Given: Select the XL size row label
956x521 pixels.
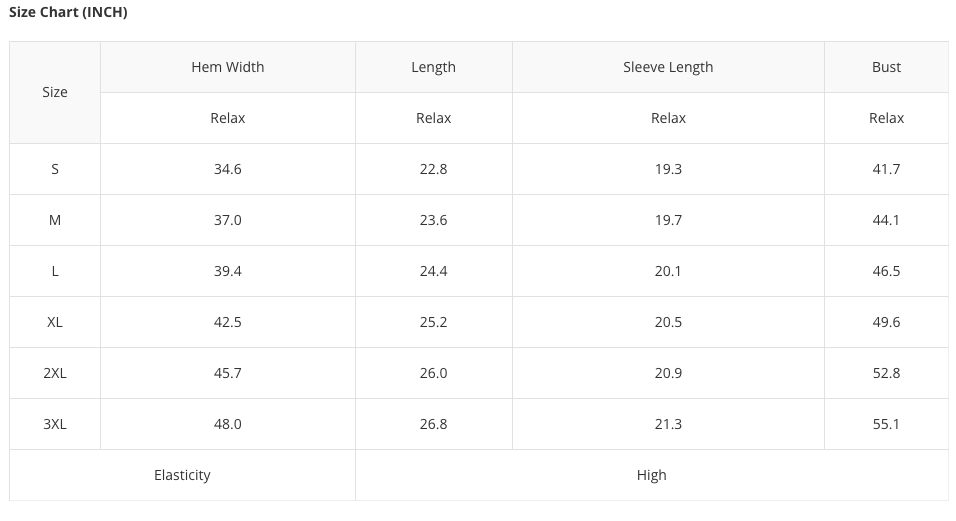Looking at the screenshot, I should point(55,322).
